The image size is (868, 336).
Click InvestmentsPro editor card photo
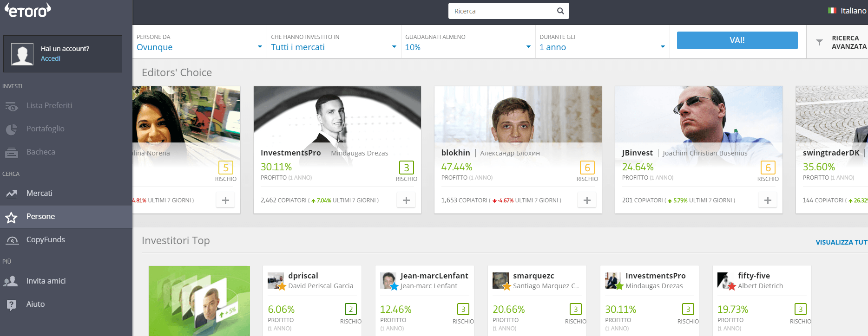click(x=337, y=114)
